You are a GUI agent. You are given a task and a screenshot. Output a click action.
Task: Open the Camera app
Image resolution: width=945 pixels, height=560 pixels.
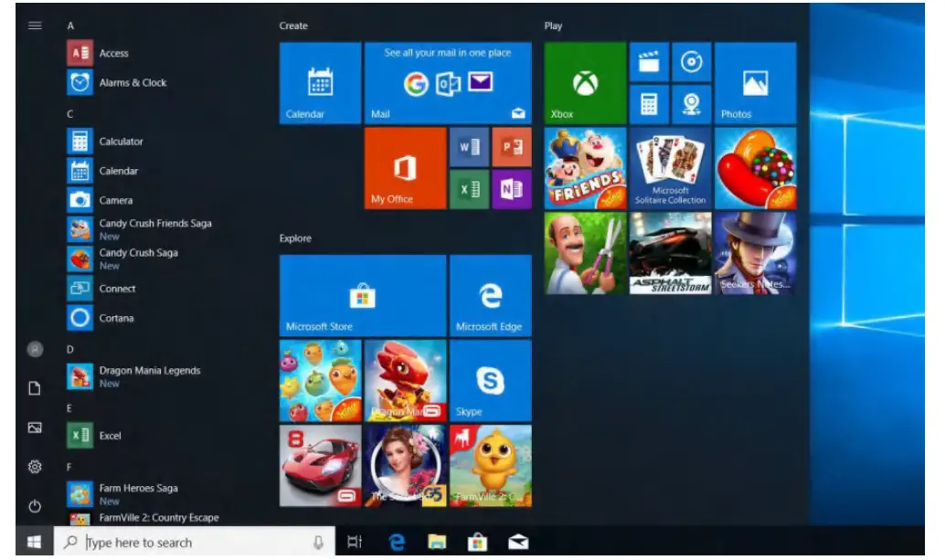pos(139,200)
